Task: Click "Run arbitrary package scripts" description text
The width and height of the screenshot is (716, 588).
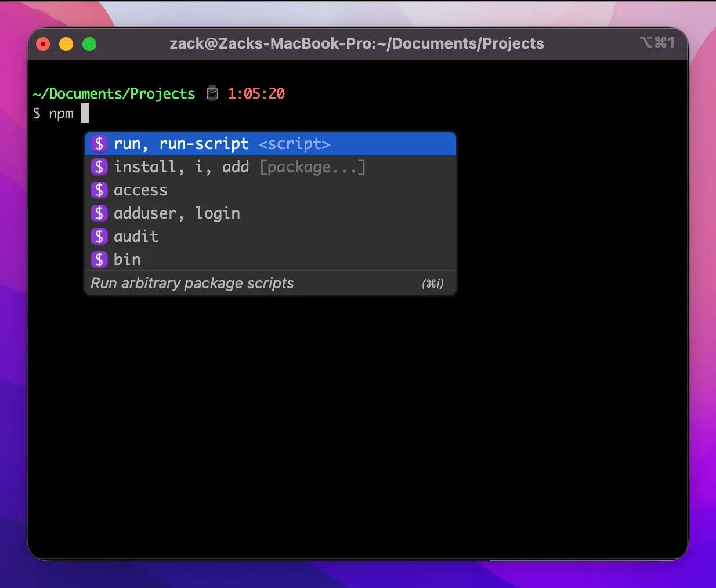Action: point(191,283)
